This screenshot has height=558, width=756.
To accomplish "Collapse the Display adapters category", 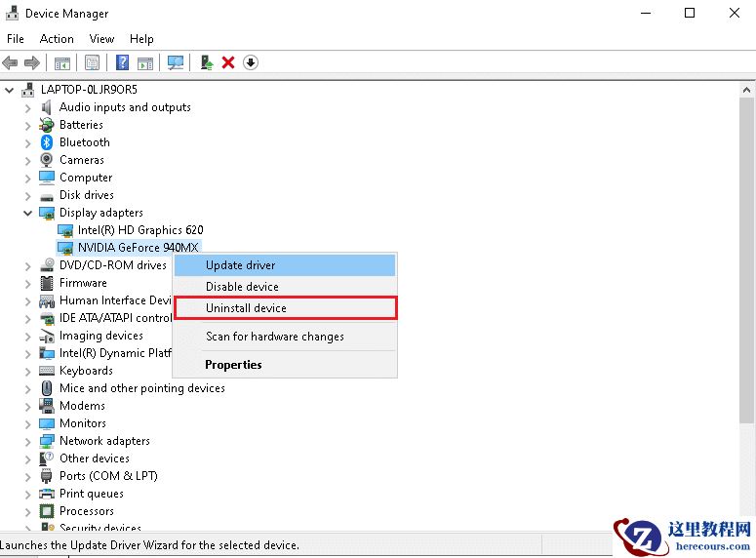I will click(x=28, y=213).
